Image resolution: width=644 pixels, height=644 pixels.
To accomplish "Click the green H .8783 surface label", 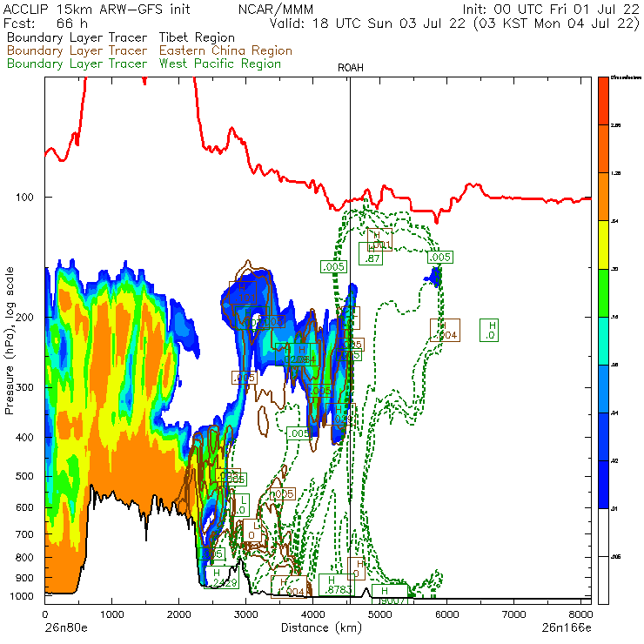I will click(x=337, y=585).
